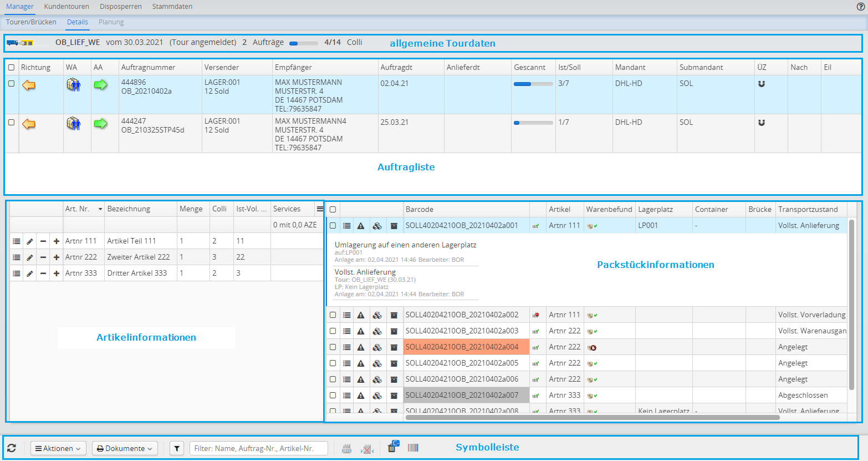Check the box for barcode SOLL40204210OB_20210402a001
Screen dimensions: 868x461
(333, 226)
